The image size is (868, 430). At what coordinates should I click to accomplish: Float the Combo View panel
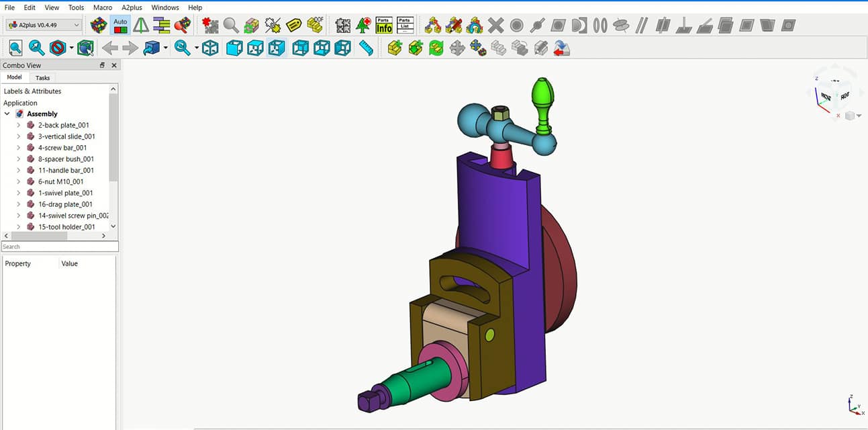pyautogui.click(x=102, y=65)
